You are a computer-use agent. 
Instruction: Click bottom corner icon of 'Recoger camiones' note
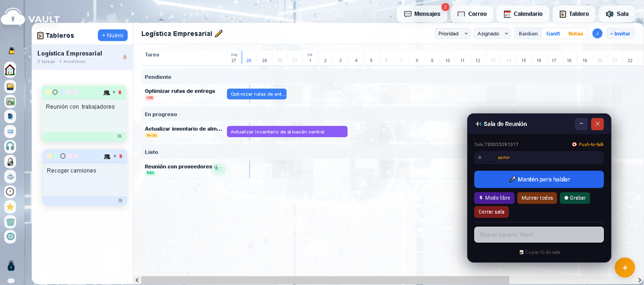point(120,200)
